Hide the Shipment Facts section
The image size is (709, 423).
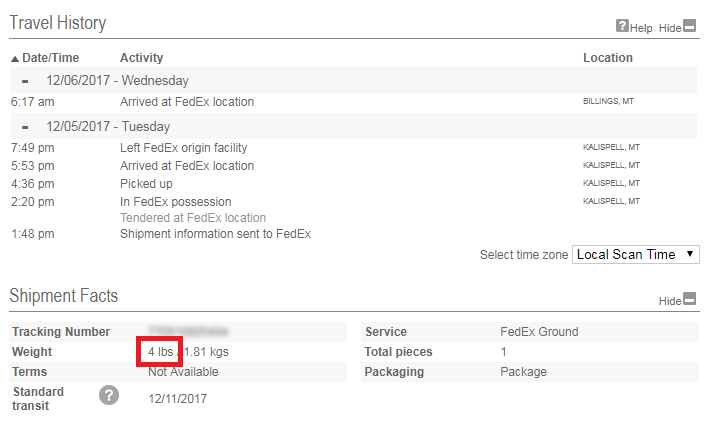670,300
